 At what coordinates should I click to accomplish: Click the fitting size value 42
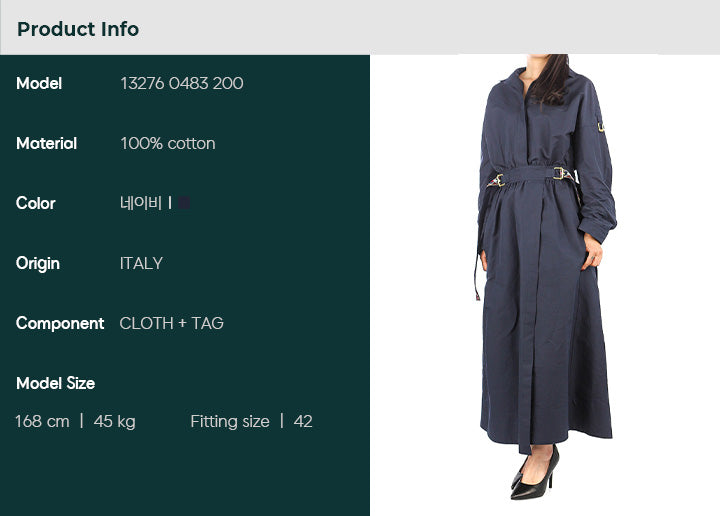303,421
